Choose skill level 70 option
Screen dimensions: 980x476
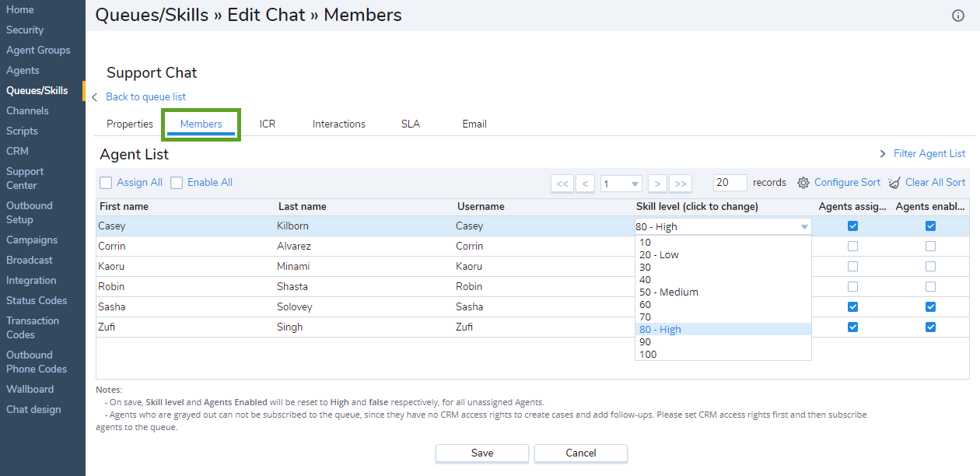pos(723,317)
